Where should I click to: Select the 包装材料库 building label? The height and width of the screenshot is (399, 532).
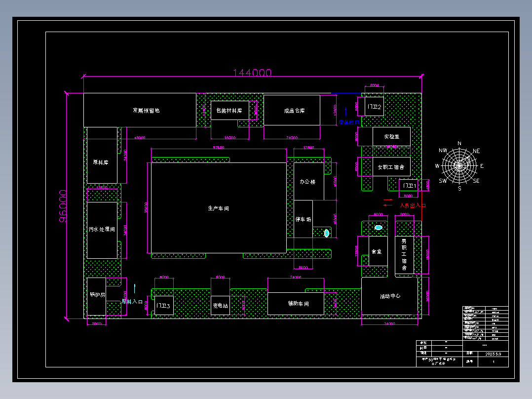(x=229, y=110)
